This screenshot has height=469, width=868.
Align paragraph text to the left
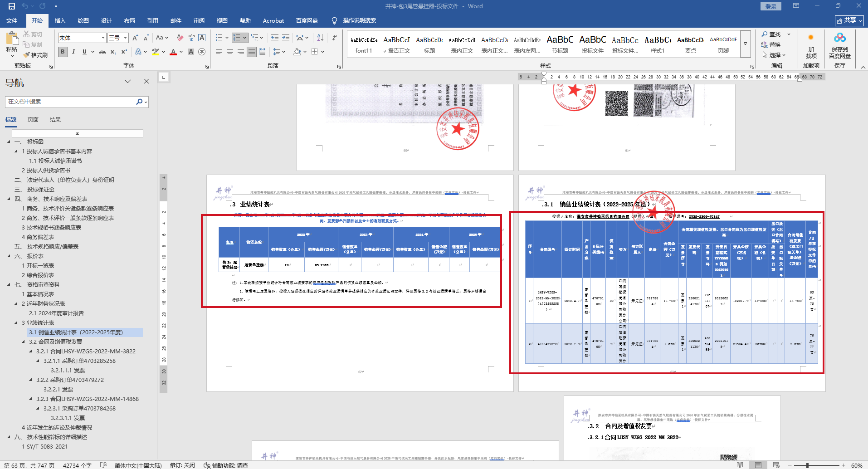coord(219,52)
